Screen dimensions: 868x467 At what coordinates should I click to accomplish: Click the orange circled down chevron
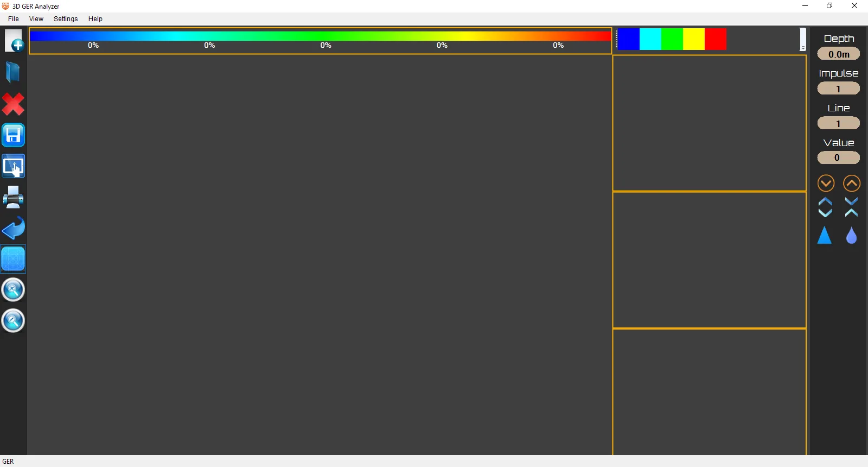tap(826, 184)
